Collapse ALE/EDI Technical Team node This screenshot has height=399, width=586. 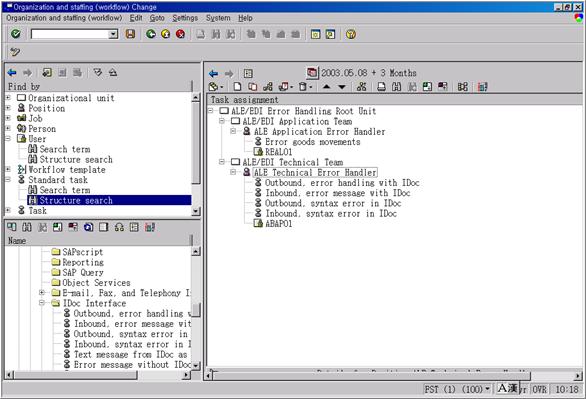pyautogui.click(x=222, y=162)
